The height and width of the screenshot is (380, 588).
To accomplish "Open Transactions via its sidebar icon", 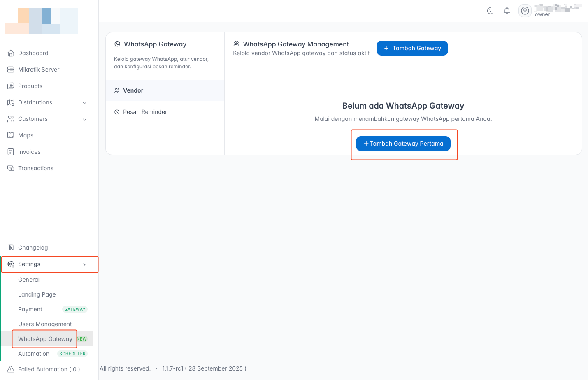I will [x=11, y=168].
